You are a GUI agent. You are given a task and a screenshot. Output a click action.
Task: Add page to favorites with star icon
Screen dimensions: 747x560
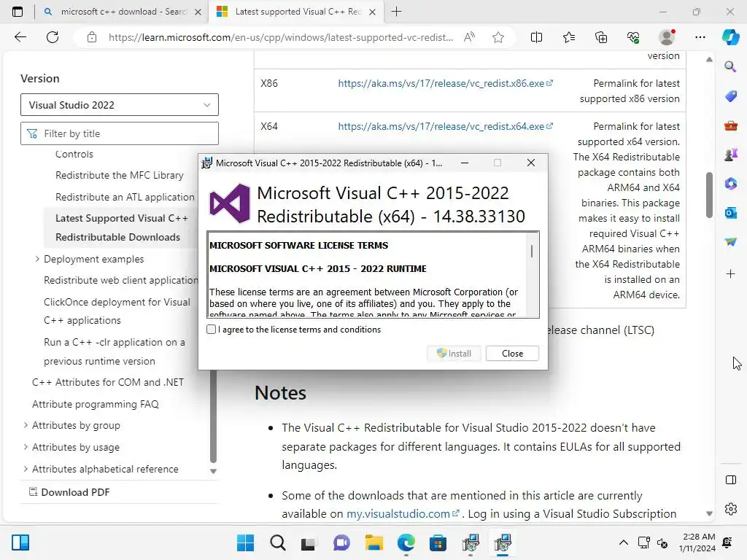click(x=498, y=37)
